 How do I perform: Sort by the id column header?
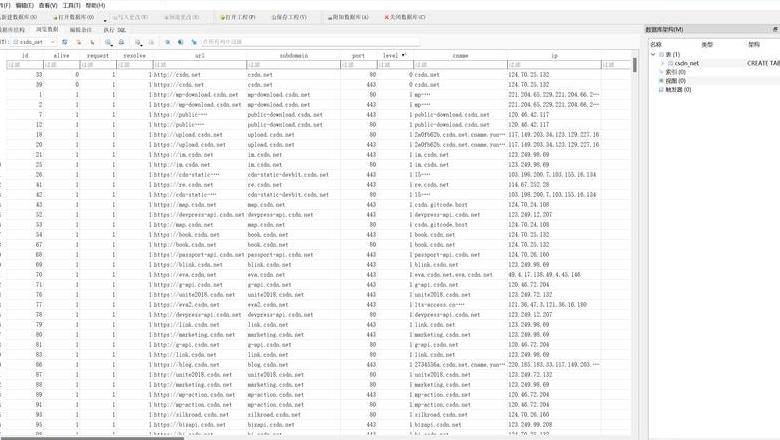coord(25,56)
